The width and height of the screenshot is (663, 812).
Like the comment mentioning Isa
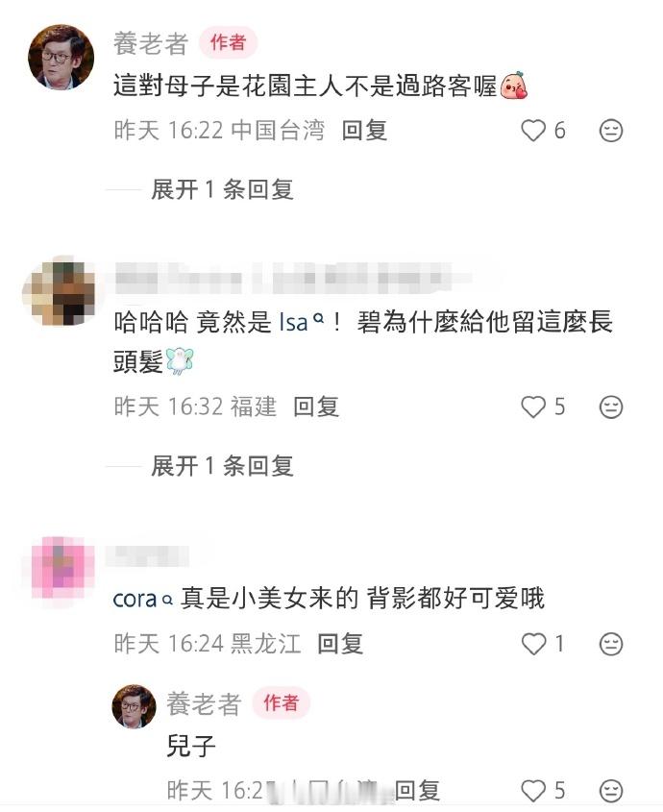coord(533,407)
